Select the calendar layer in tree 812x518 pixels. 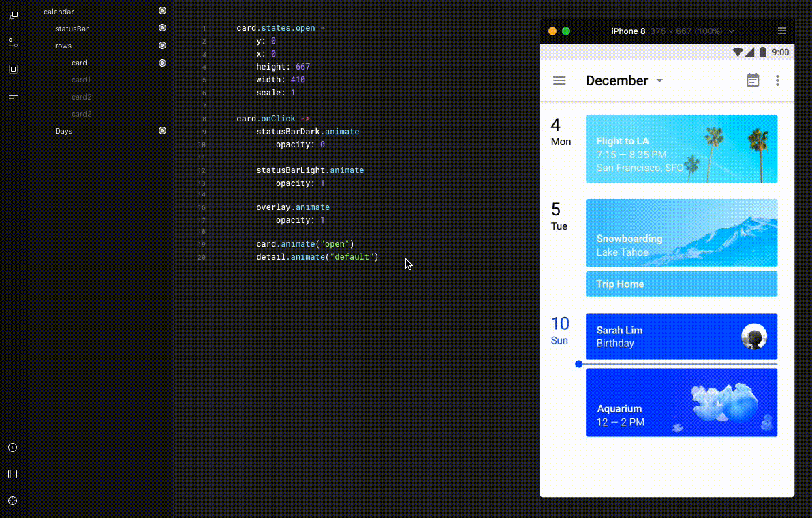pyautogui.click(x=59, y=12)
